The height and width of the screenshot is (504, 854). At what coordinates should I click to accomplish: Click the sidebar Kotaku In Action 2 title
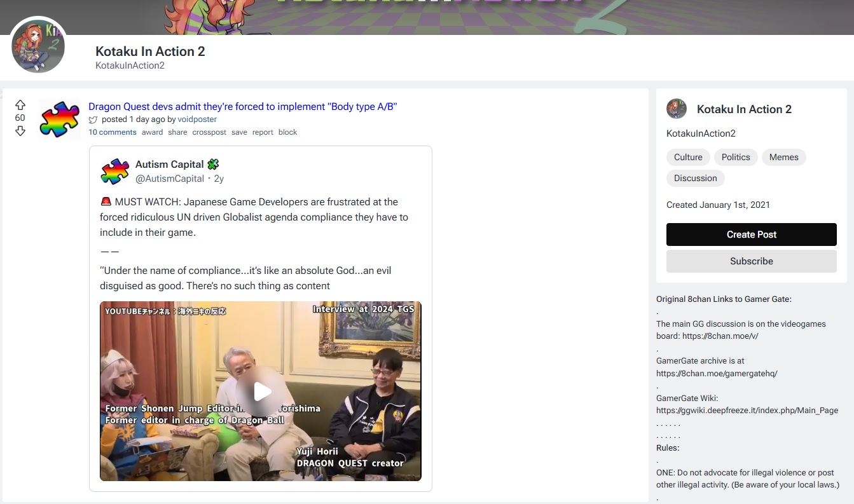point(745,109)
